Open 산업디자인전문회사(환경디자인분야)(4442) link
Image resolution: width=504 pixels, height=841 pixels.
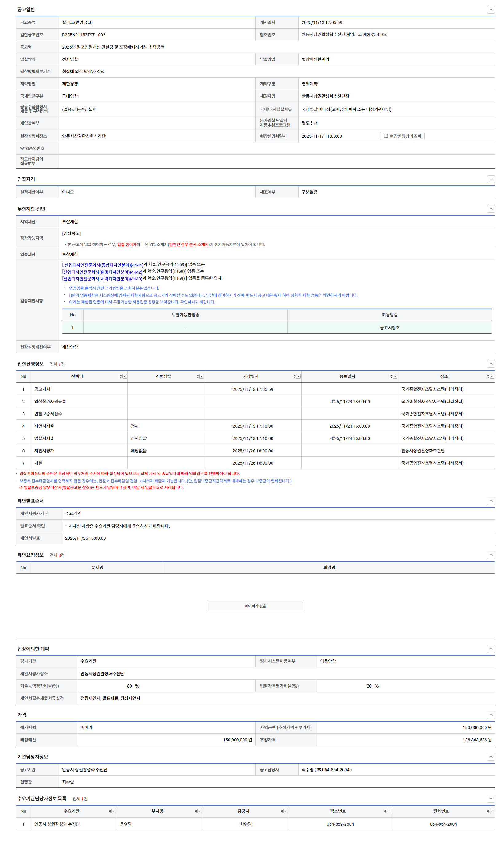(x=103, y=272)
